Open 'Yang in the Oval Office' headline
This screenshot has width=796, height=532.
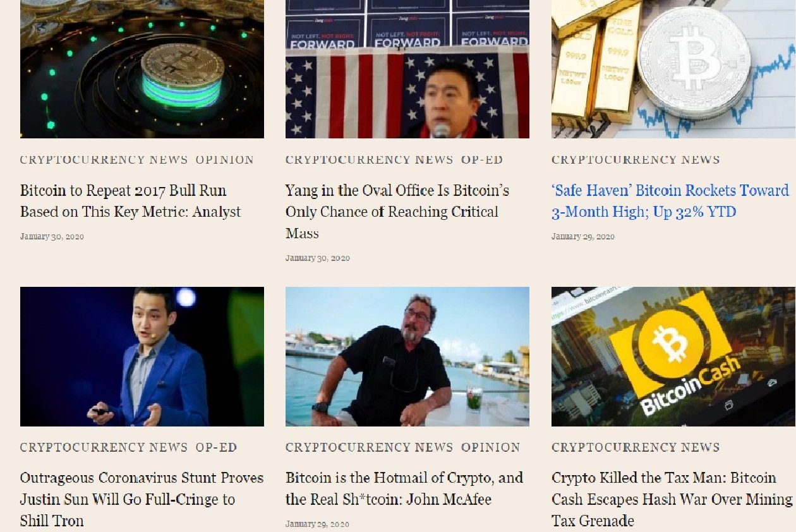397,212
